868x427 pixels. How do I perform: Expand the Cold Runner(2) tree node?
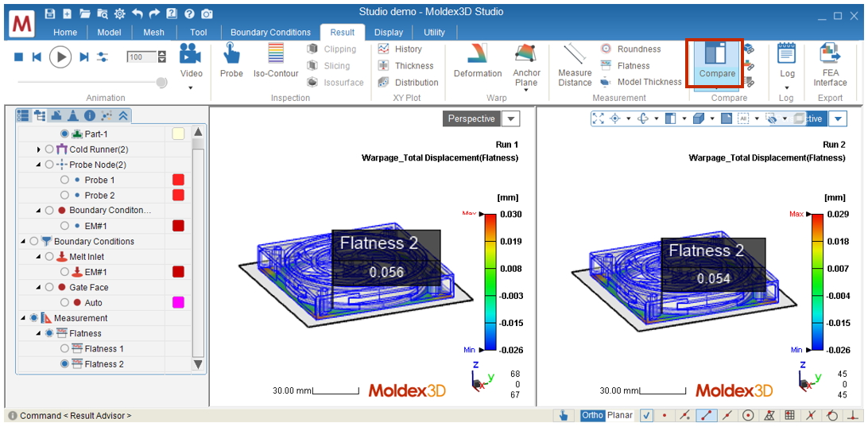(38, 149)
